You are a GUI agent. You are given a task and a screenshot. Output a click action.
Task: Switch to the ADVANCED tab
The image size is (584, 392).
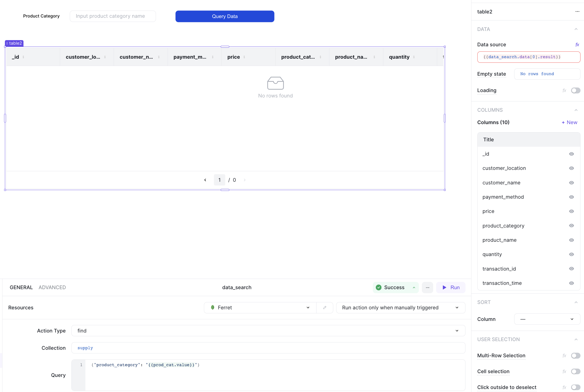pyautogui.click(x=52, y=287)
